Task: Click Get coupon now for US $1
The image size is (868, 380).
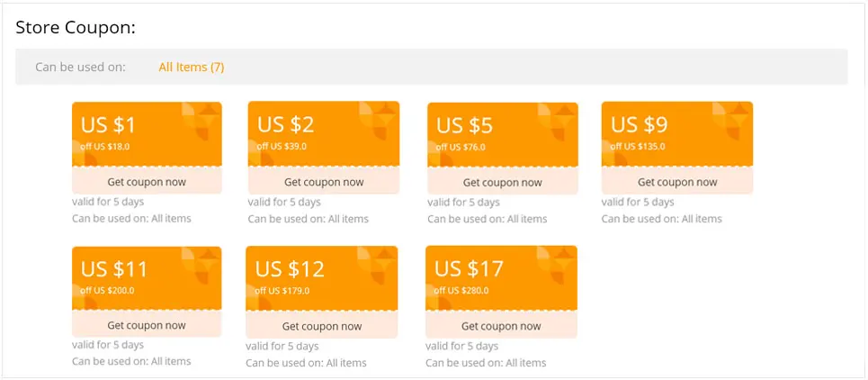Action: (x=147, y=182)
